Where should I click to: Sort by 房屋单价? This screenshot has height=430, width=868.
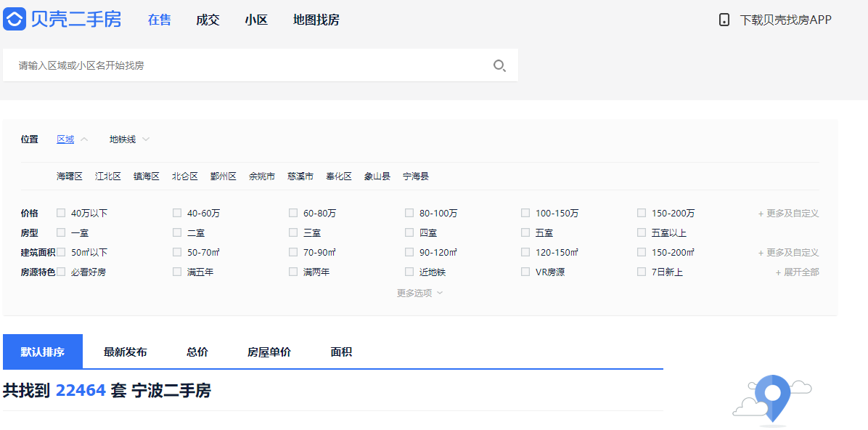[269, 352]
